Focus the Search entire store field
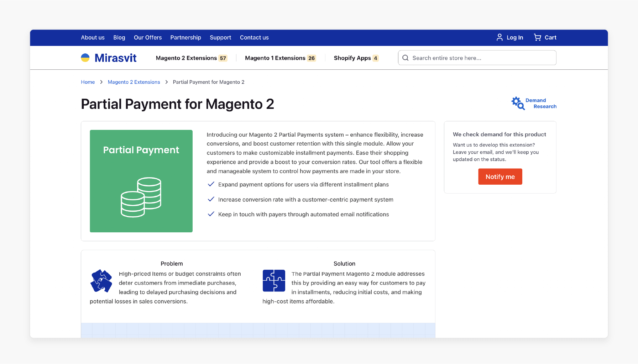 click(477, 58)
